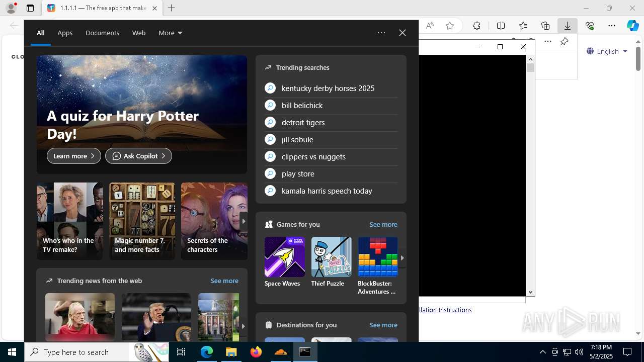Search trending detroit tigers
This screenshot has height=362, width=644.
point(331,122)
